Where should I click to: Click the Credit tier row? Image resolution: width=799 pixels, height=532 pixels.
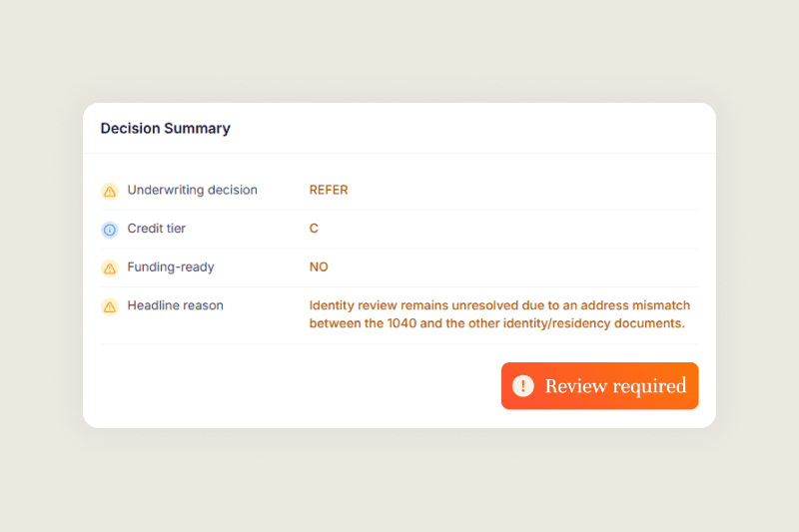pos(399,230)
